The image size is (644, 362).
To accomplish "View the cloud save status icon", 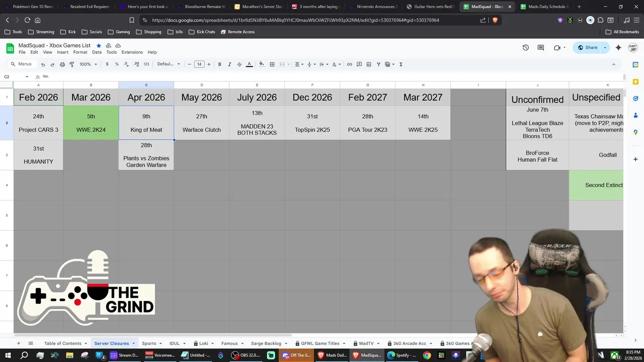I will pyautogui.click(x=118, y=45).
